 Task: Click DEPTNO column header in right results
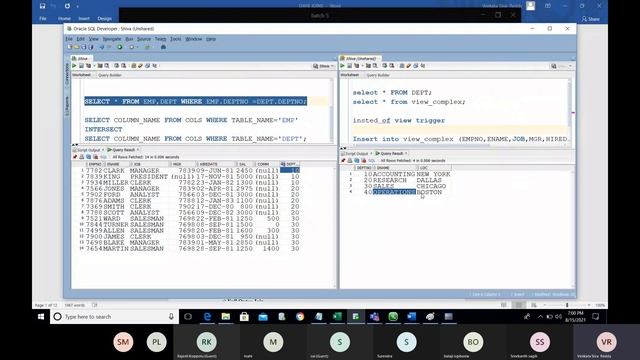364,168
